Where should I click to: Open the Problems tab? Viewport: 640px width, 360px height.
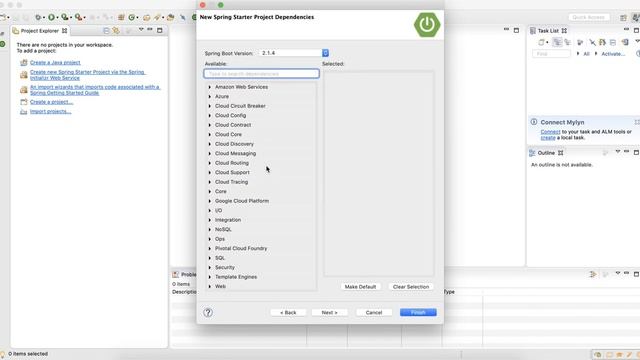184,274
